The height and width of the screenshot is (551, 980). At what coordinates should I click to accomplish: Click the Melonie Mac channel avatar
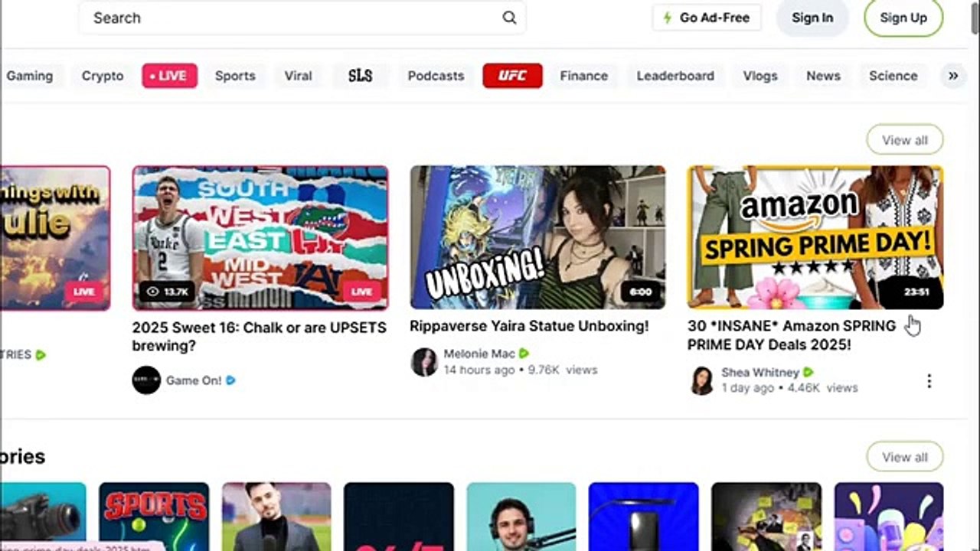pos(424,362)
